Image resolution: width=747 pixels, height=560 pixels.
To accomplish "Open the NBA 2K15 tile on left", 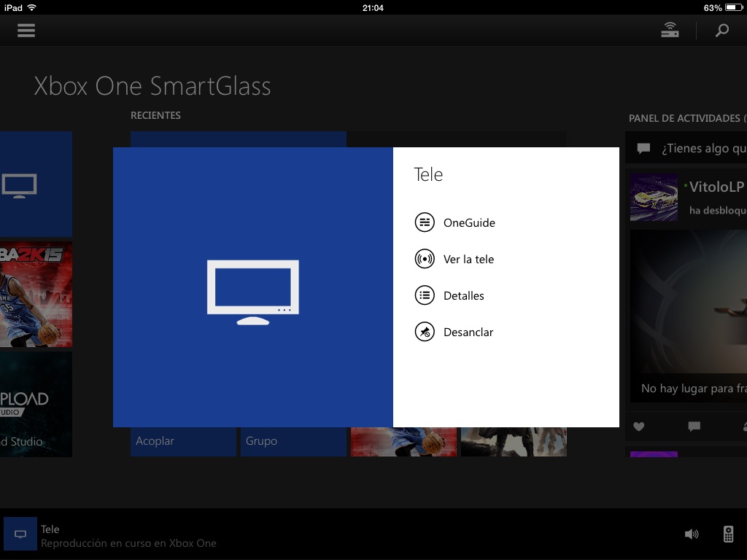I will click(36, 295).
